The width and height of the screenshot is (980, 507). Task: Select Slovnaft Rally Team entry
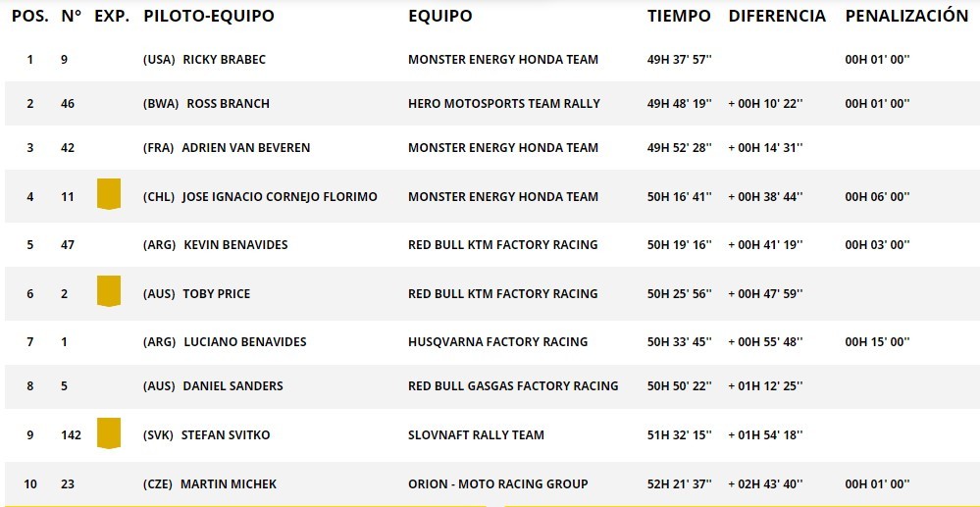tap(476, 435)
